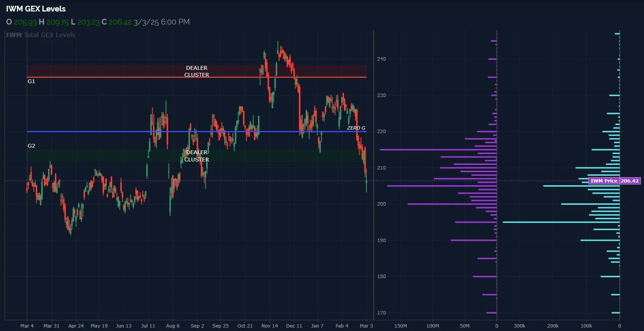Click the Oct 21 date axis label
Viewport: 644px width, 331px height.
(x=245, y=326)
